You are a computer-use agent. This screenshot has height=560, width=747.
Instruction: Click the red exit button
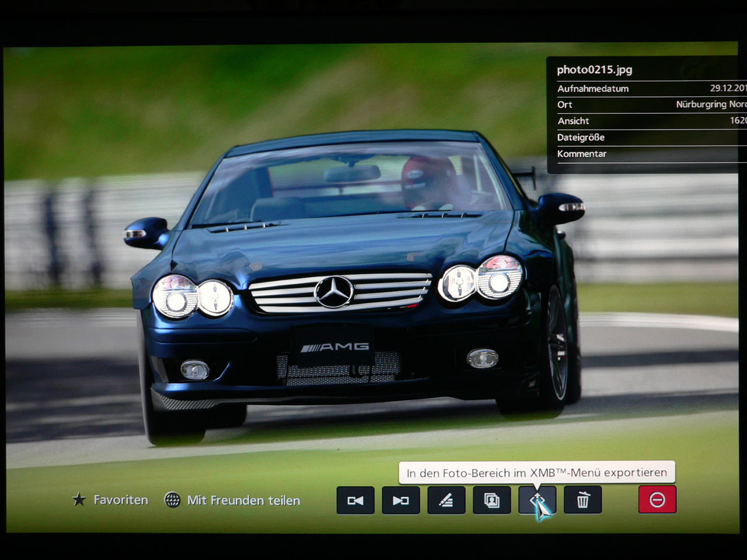point(657,499)
